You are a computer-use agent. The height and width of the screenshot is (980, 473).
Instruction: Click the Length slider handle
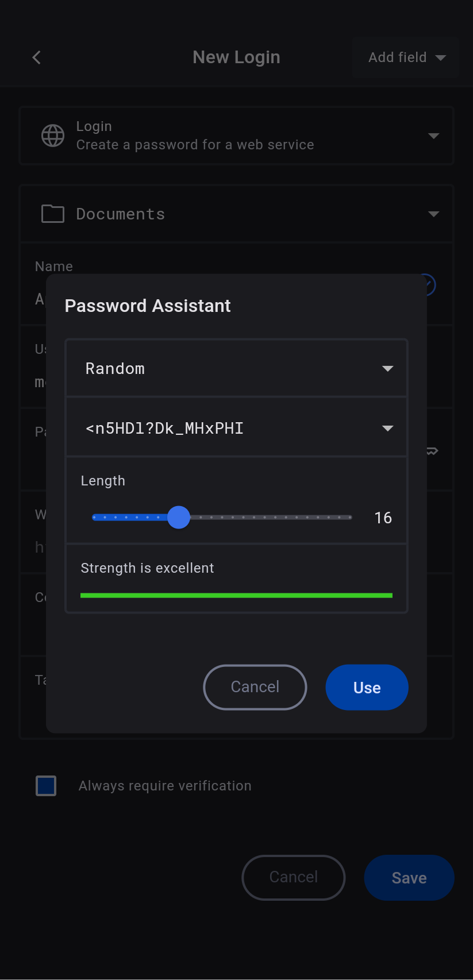pos(179,518)
